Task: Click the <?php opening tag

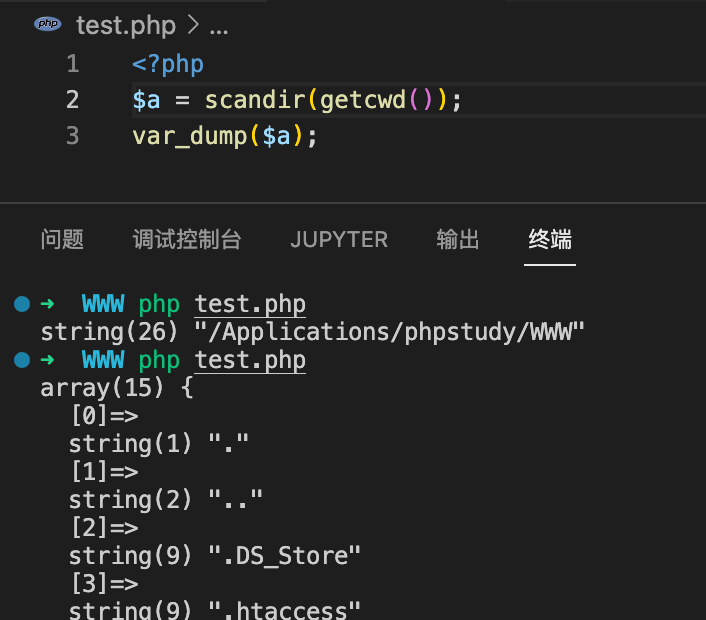Action: tap(168, 64)
